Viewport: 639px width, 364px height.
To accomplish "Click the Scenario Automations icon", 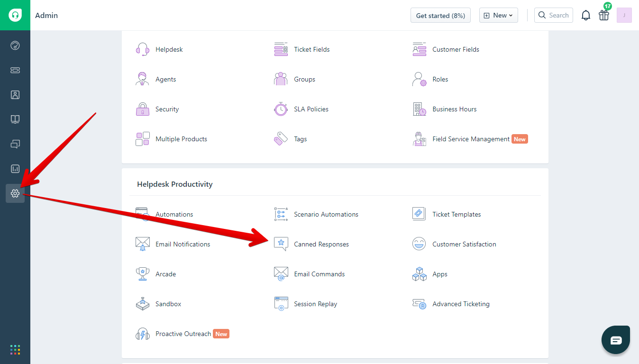I will coord(281,214).
